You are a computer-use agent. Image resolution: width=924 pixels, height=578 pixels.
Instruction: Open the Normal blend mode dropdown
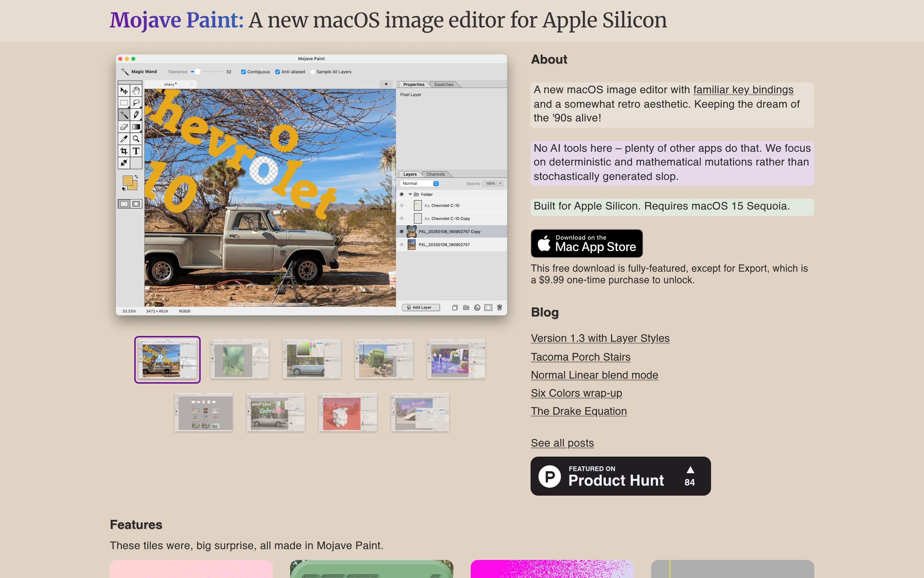tap(420, 184)
